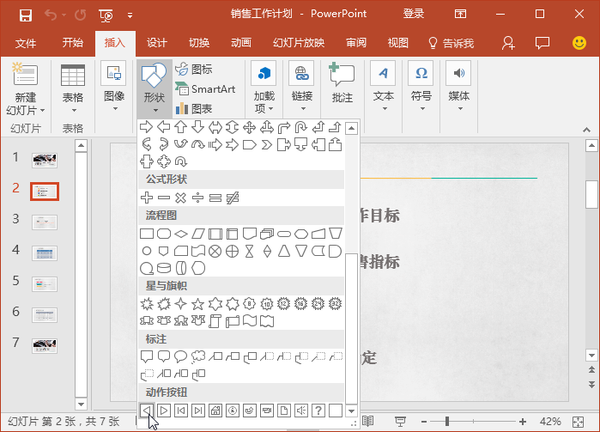Send feedback via the smiley face
Screen dimensions: 600x432
(579, 43)
